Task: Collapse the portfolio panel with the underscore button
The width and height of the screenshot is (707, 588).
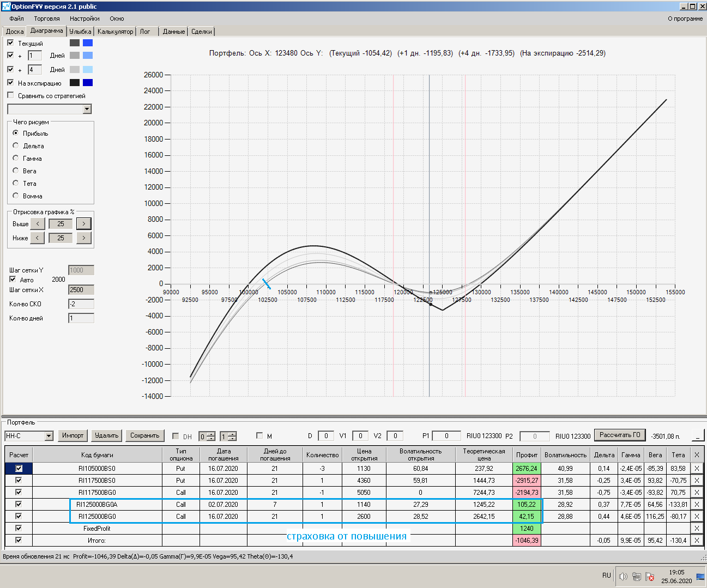Action: [697, 436]
